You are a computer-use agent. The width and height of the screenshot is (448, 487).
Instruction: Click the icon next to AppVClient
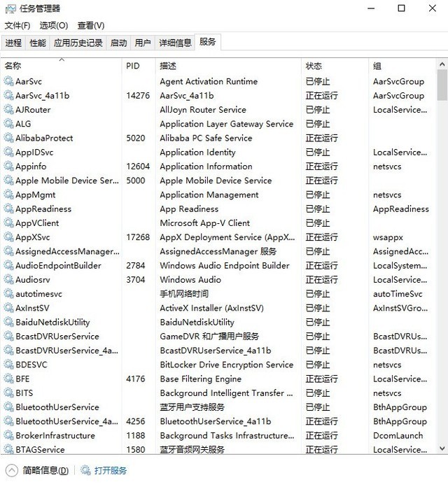8,223
